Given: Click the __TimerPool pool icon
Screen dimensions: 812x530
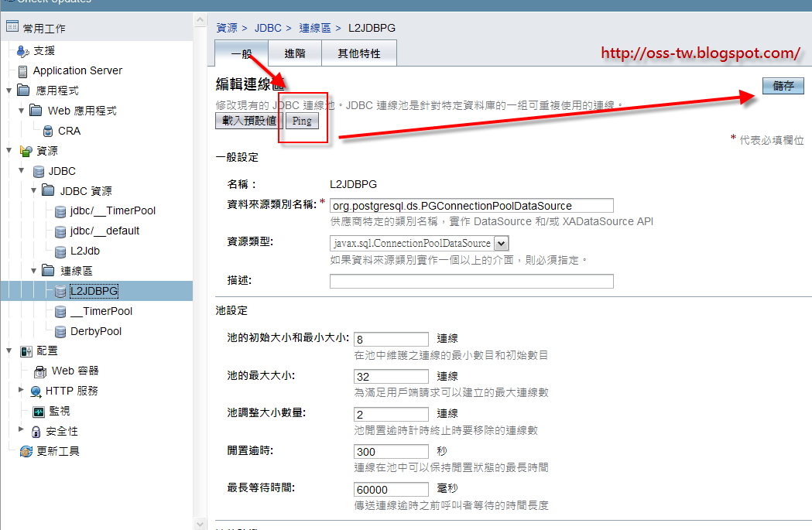Looking at the screenshot, I should click(x=60, y=312).
